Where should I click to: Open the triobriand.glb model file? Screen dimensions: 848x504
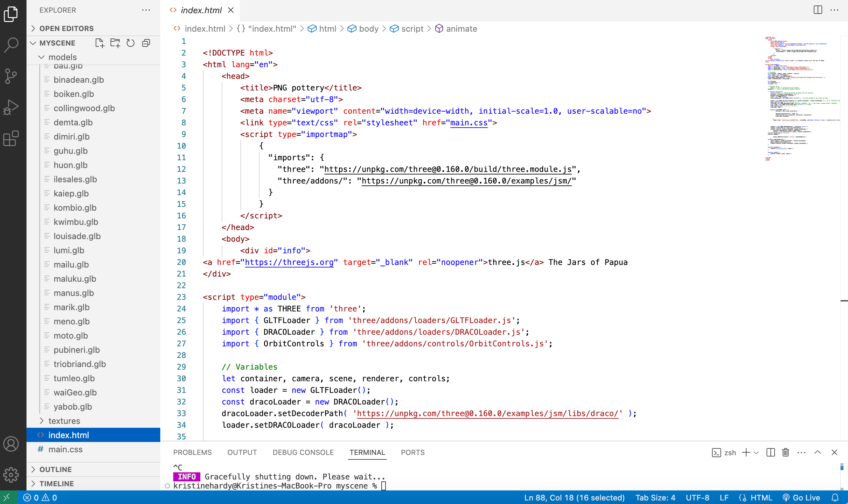[x=93, y=364]
